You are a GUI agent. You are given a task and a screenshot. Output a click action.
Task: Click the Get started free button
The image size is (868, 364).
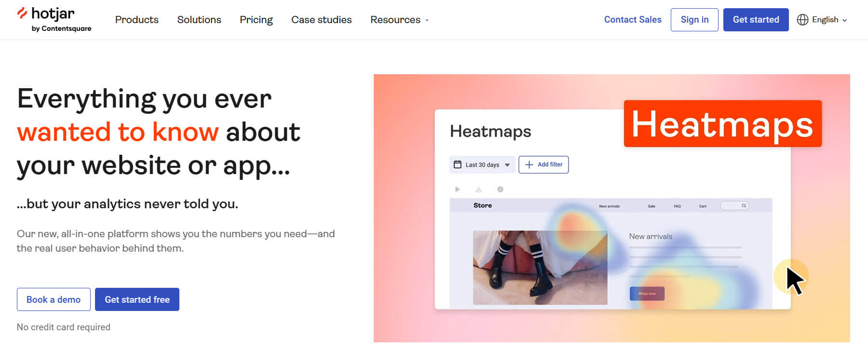[x=137, y=299]
